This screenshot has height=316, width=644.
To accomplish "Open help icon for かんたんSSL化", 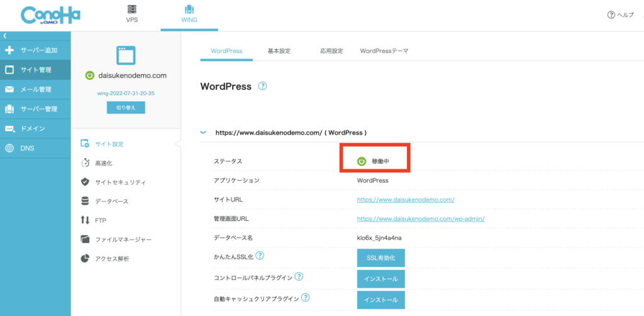I will (x=260, y=256).
